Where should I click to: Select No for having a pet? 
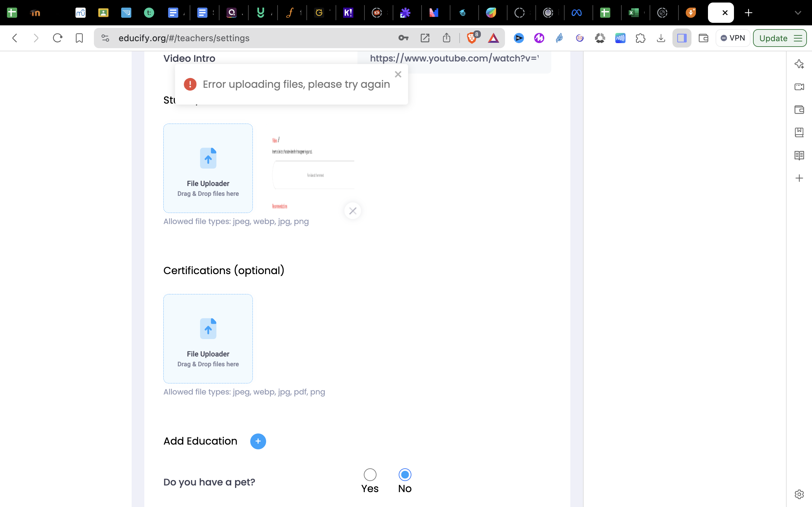pyautogui.click(x=405, y=474)
